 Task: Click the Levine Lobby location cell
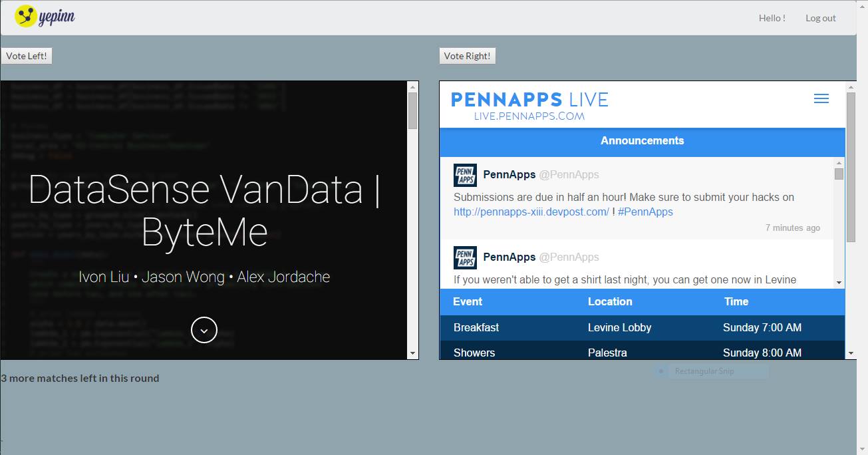620,327
